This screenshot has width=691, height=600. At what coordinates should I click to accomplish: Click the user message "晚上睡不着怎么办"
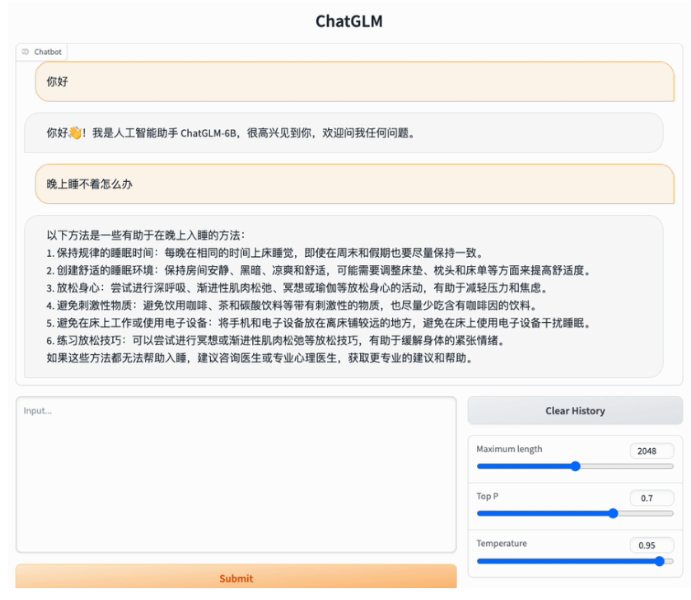(x=355, y=184)
